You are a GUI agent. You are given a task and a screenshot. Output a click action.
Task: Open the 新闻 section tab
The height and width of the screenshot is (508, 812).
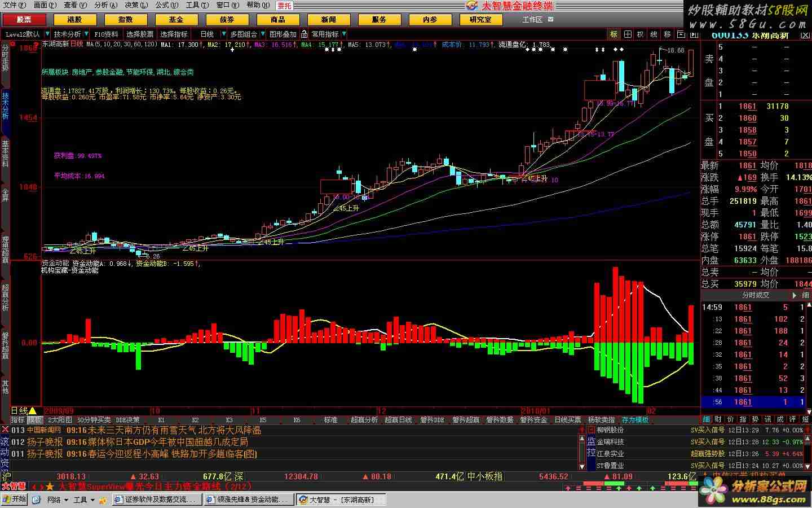(x=328, y=19)
